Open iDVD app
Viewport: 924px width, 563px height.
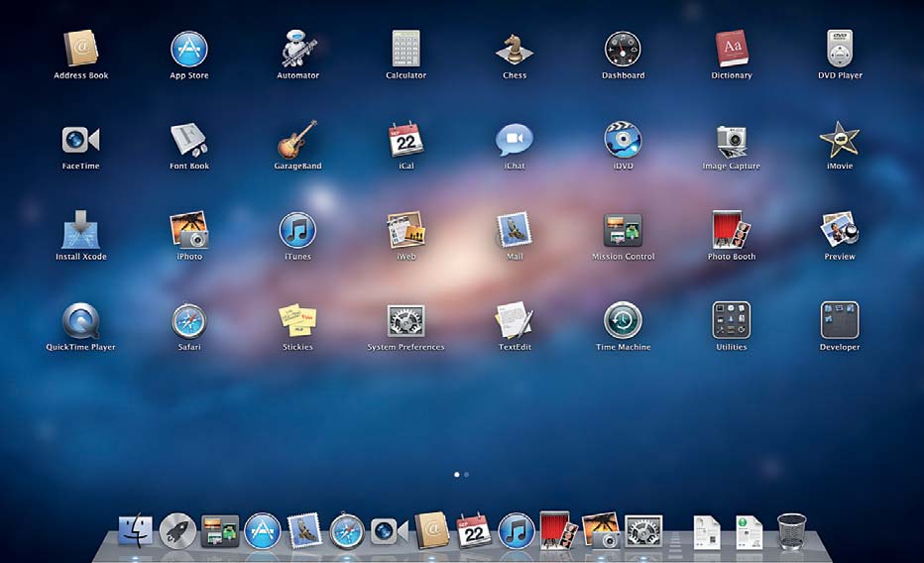click(623, 140)
